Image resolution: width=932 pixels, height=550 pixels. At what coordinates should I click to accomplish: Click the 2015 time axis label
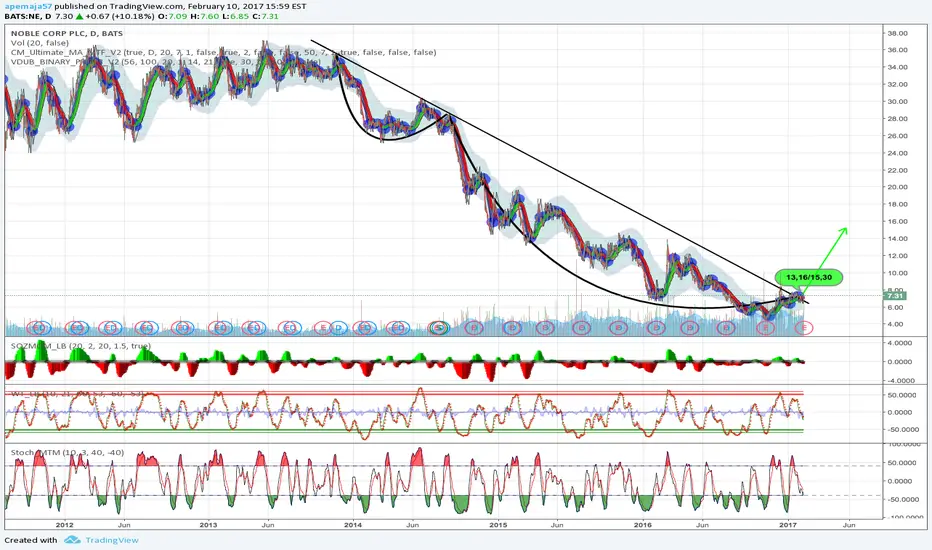[x=498, y=525]
